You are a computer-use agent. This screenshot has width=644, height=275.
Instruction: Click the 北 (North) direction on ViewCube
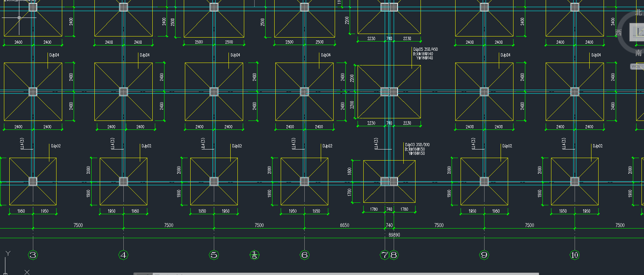pyautogui.click(x=639, y=13)
